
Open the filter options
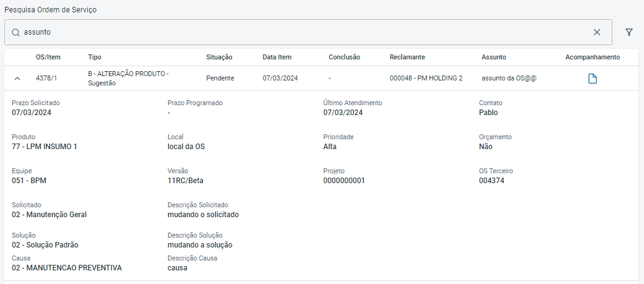coord(629,32)
